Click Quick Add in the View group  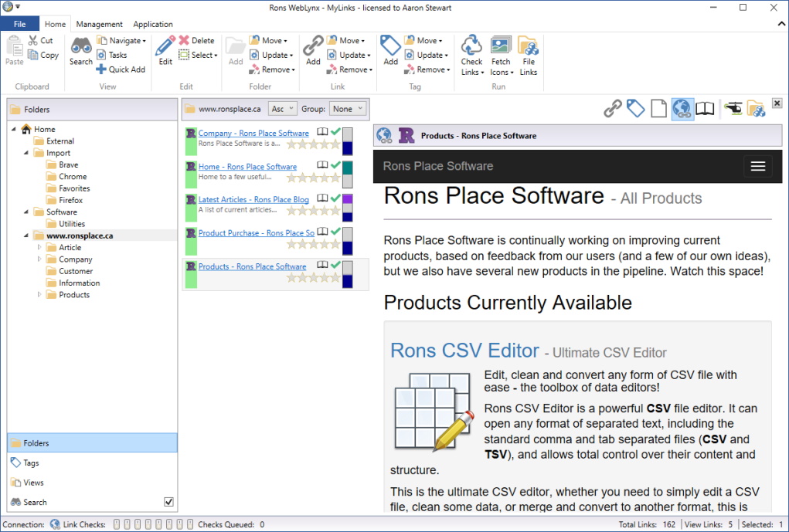pos(121,69)
